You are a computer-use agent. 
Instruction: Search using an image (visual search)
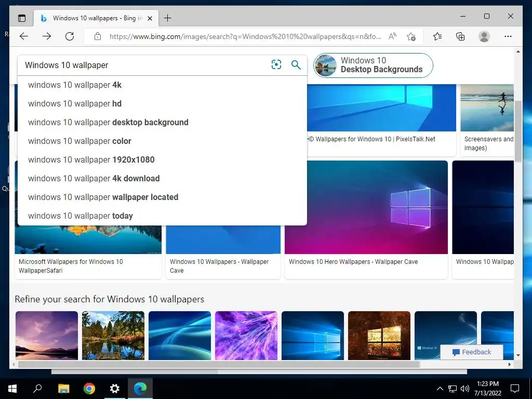(276, 64)
